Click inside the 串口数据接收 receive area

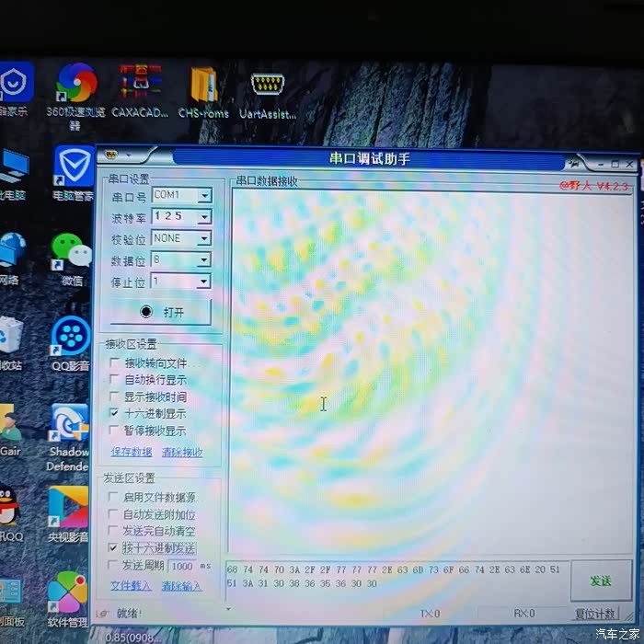(x=431, y=373)
